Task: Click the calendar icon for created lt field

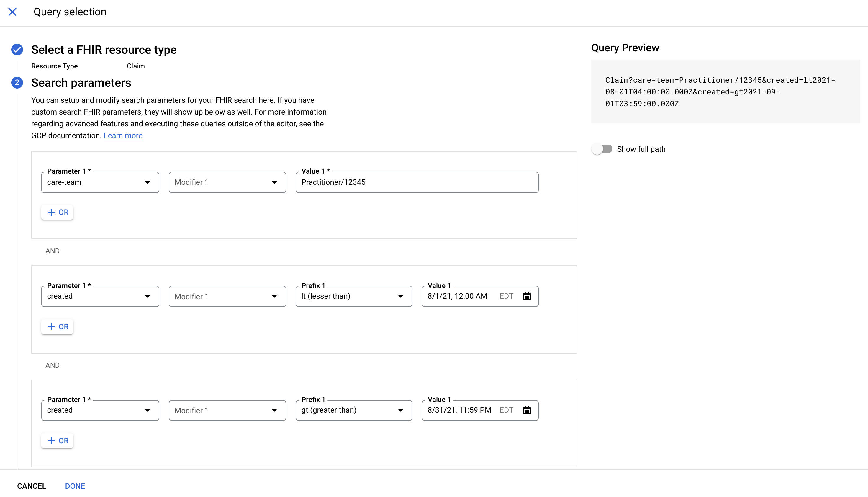Action: [526, 296]
